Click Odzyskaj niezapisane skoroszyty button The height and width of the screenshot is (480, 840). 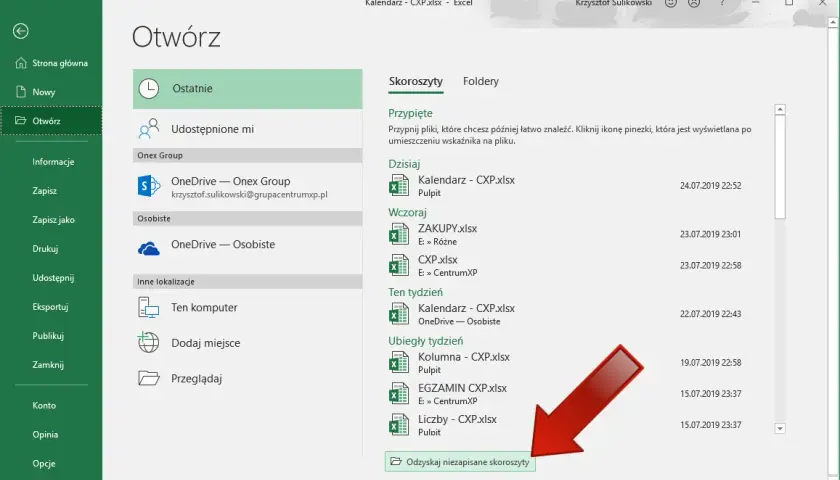(460, 462)
